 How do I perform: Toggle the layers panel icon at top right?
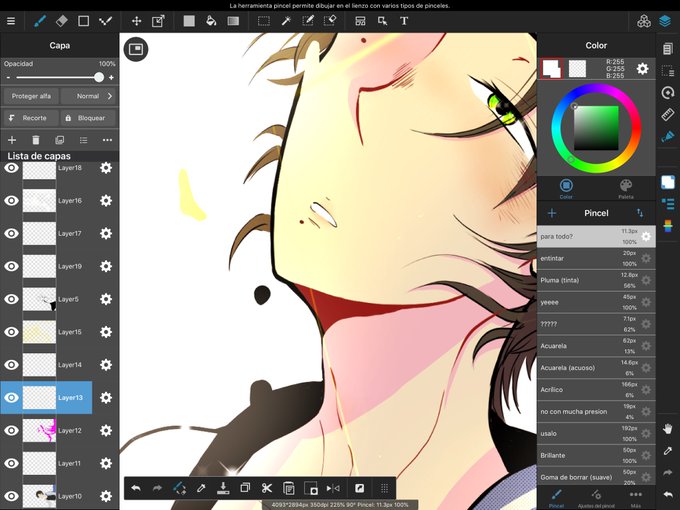tap(665, 21)
